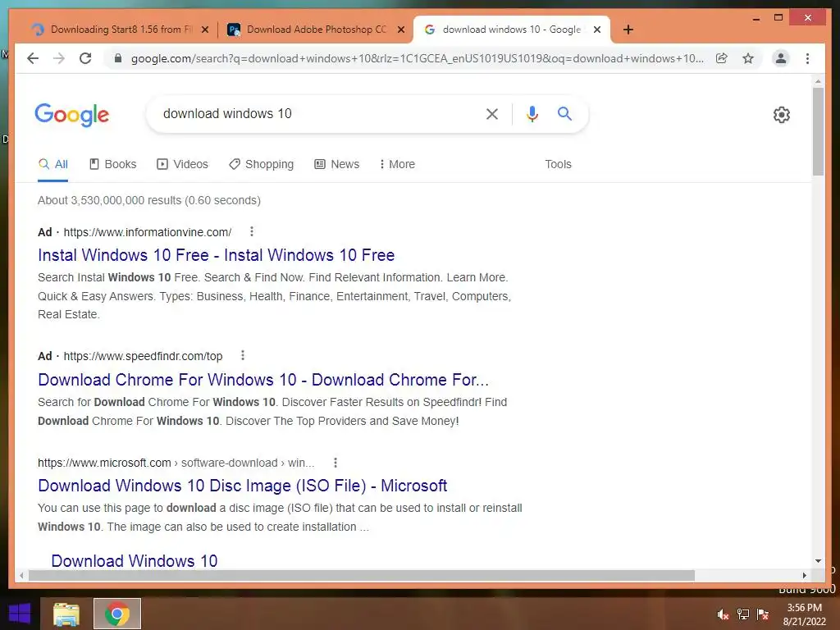Close the download windows 10 Google tab
840x630 pixels.
(x=597, y=30)
